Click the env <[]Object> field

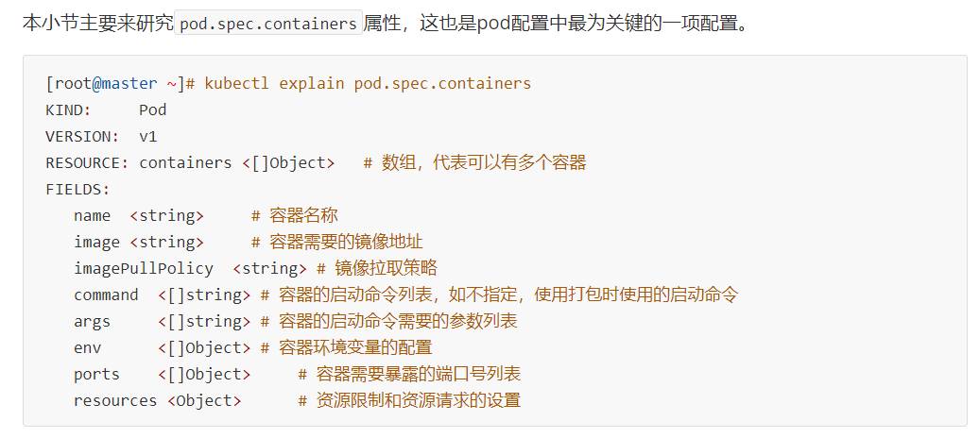click(162, 347)
